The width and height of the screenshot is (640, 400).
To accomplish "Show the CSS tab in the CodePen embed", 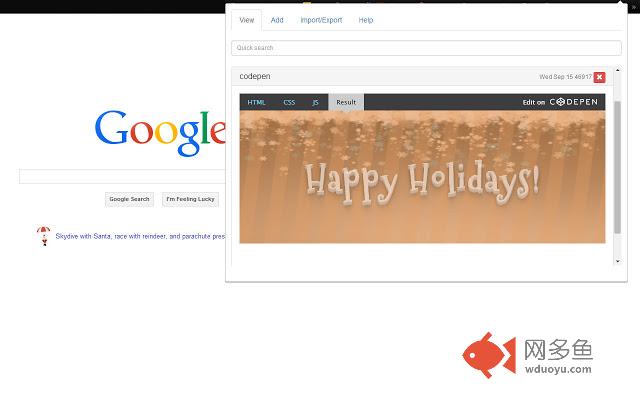I will pos(289,102).
